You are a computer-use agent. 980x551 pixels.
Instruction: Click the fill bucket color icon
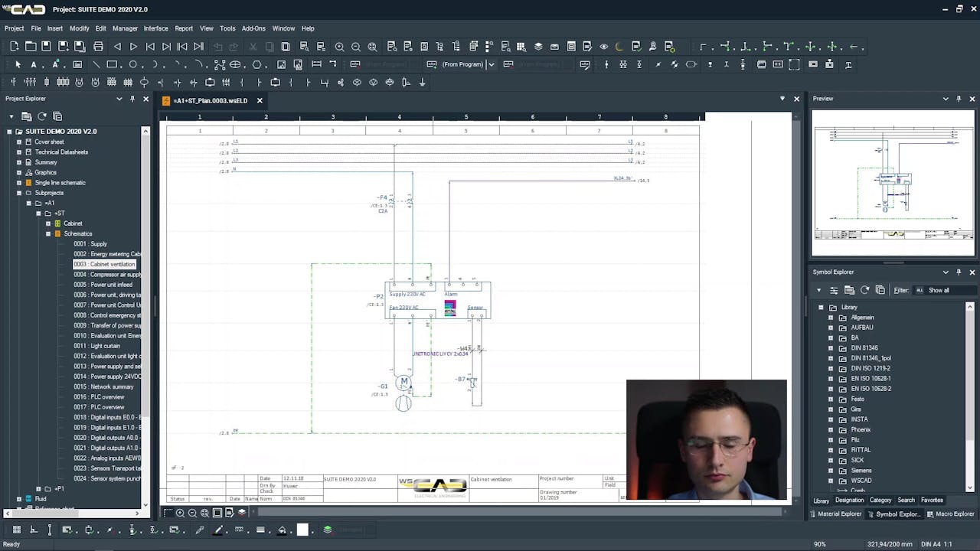tap(282, 530)
